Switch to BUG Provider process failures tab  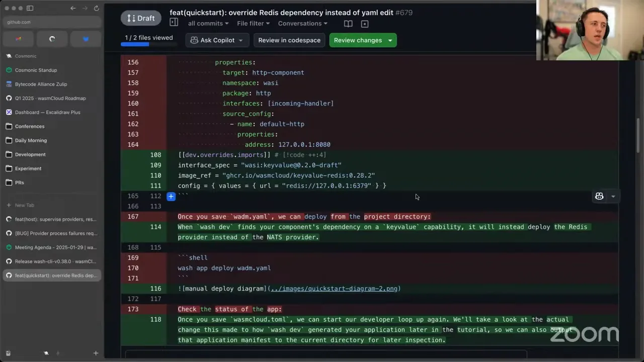tap(52, 233)
